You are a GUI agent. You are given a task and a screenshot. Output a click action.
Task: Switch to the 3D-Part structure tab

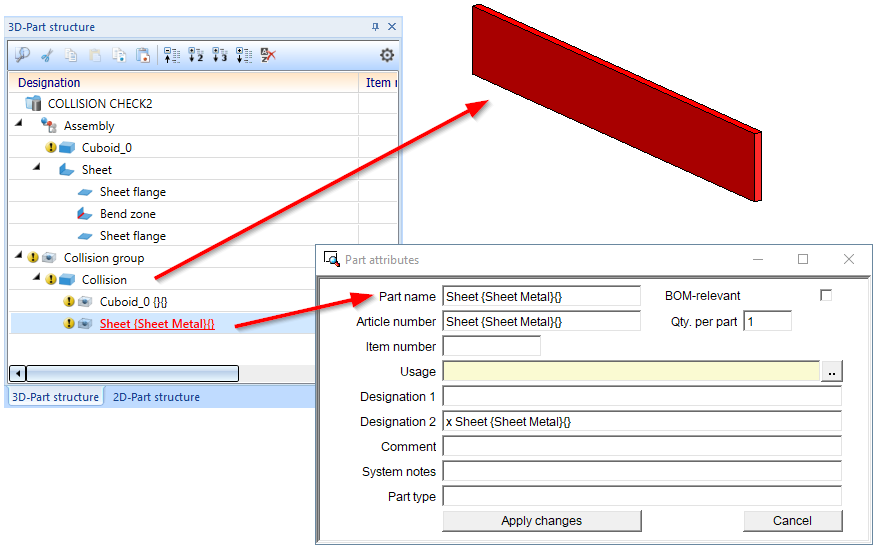55,396
